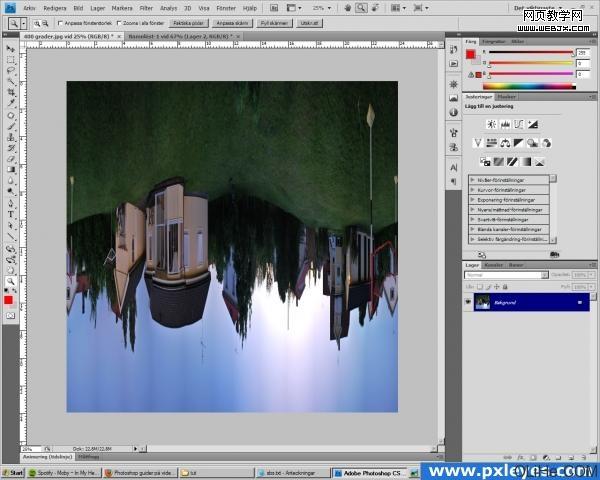Screen dimensions: 600x480
Task: Select the Dodge tool
Action: pos(10,191)
